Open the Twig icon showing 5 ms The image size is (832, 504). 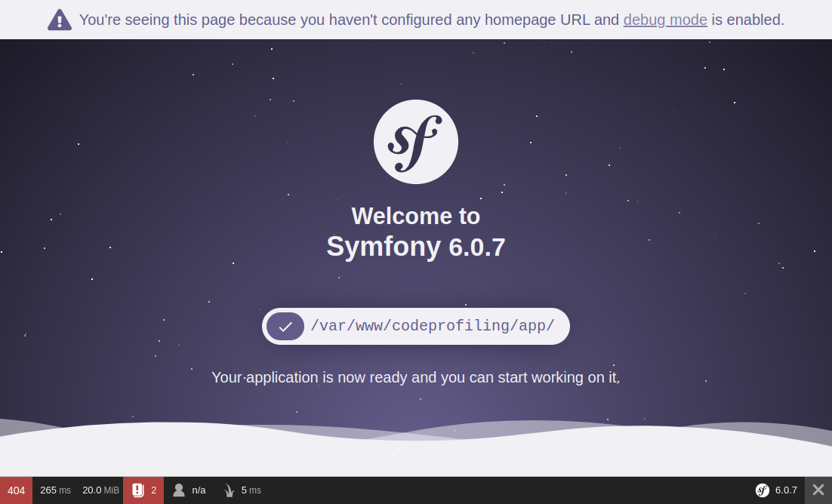pos(230,490)
